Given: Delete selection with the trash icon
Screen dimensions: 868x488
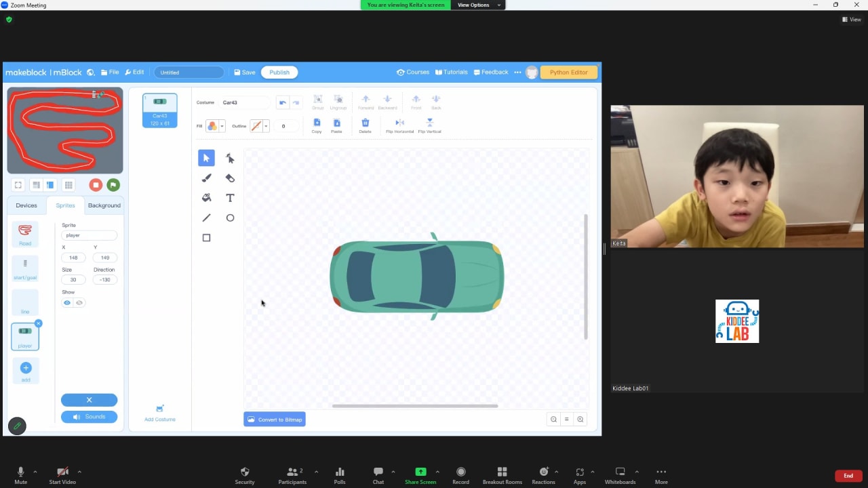Looking at the screenshot, I should pos(365,125).
